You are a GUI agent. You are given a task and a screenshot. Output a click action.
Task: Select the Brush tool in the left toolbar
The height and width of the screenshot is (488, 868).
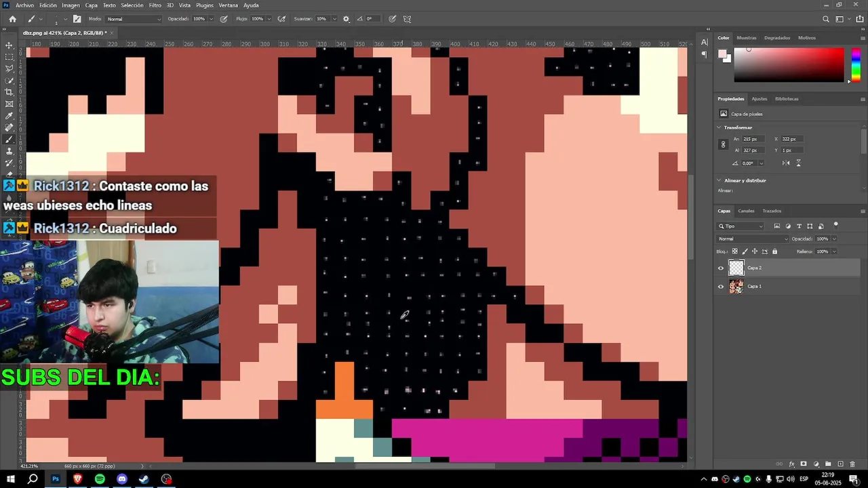point(9,140)
